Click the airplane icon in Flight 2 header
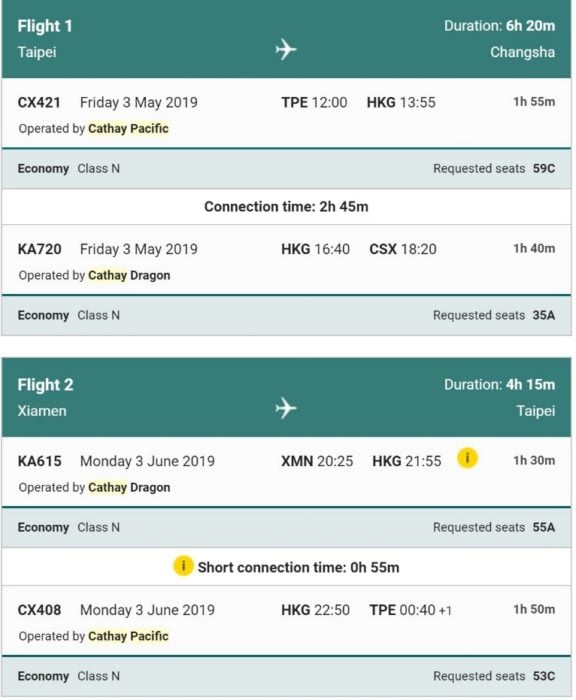Viewport: 576px width, 700px height. click(x=286, y=408)
